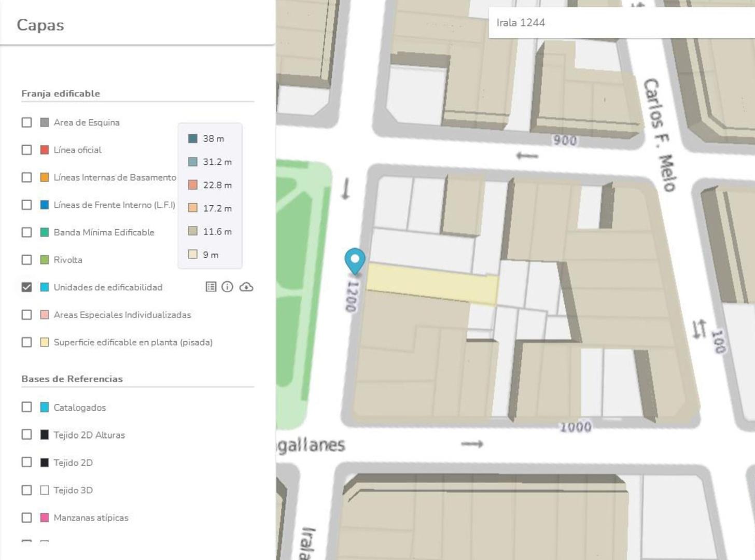755x560 pixels.
Task: Click the cyan Unidades de edificabilidad swatch
Action: [45, 287]
